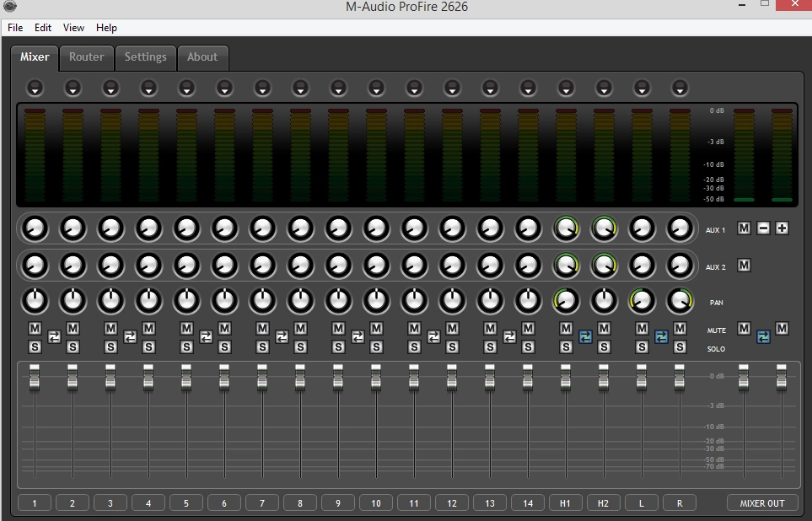
Task: Click the H1 channel label button
Action: point(565,502)
